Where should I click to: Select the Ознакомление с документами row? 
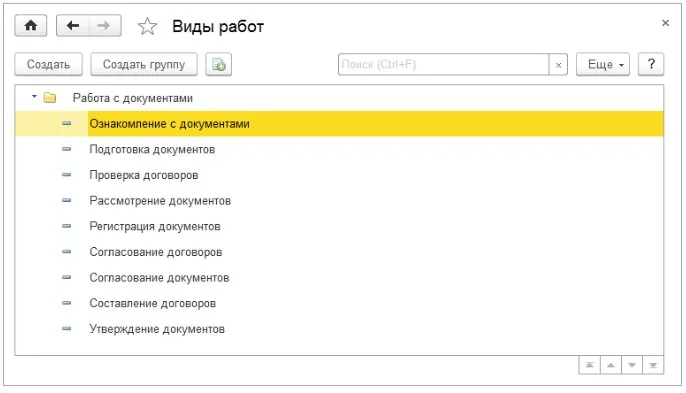tap(340, 124)
